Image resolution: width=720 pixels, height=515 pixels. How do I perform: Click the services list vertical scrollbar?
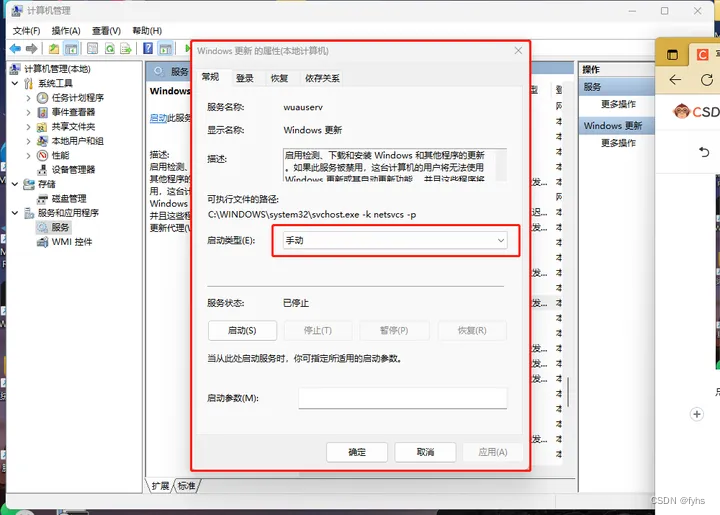568,392
